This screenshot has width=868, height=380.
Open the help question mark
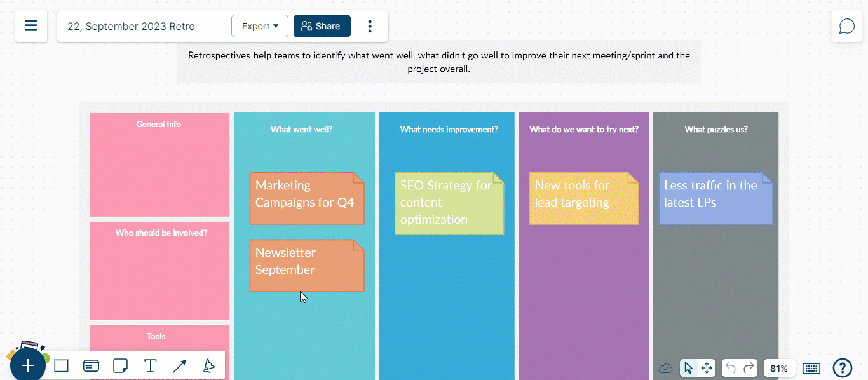tap(842, 367)
